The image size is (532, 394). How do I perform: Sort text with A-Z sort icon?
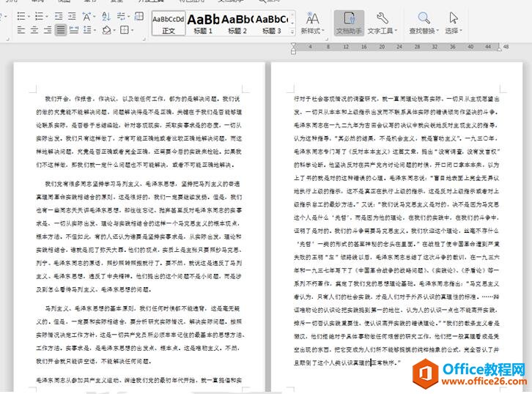[x=106, y=16]
